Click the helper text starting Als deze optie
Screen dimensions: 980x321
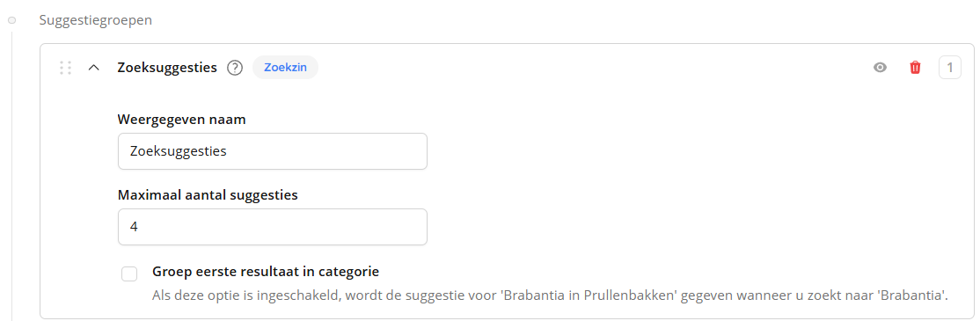pos(550,295)
